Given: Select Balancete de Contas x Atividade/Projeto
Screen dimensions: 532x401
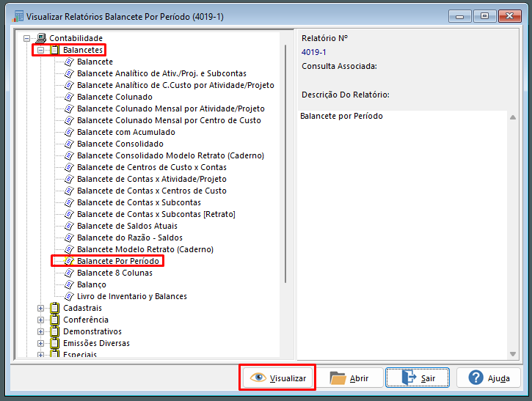Looking at the screenshot, I should (152, 179).
